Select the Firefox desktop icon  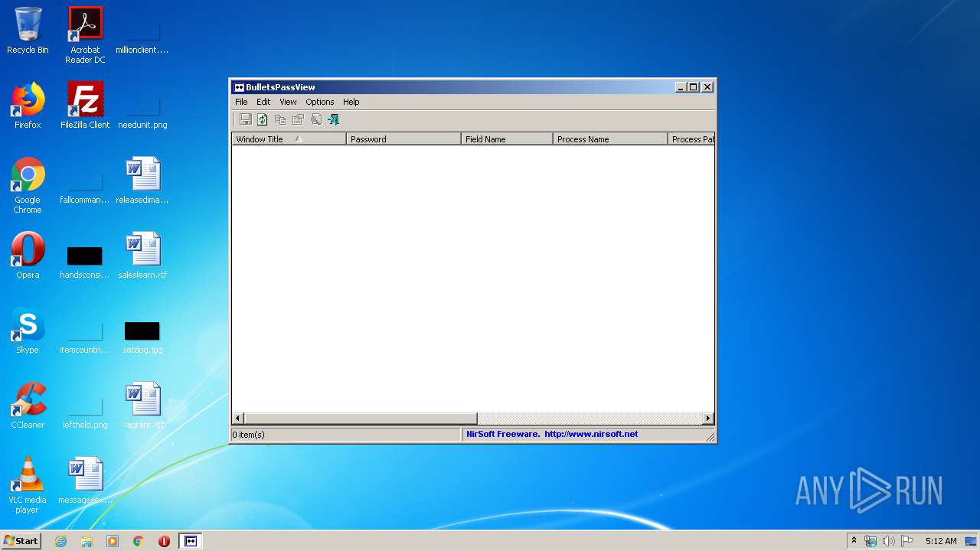28,106
